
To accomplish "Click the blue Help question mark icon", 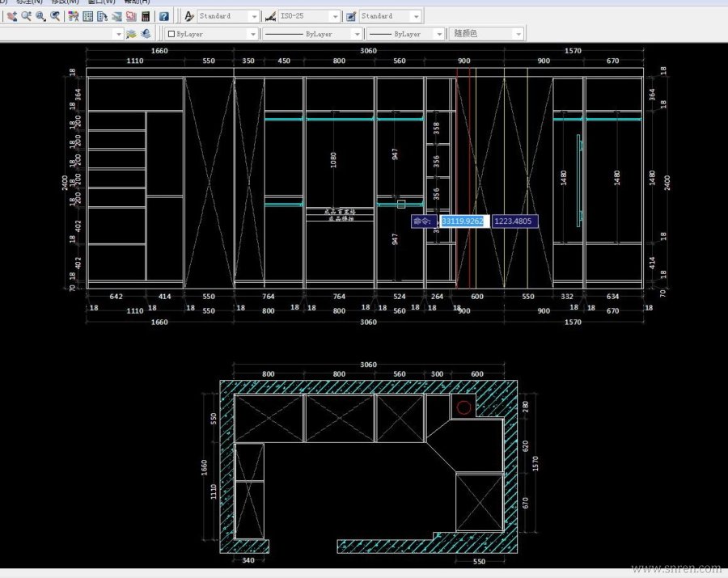I will pos(163,16).
